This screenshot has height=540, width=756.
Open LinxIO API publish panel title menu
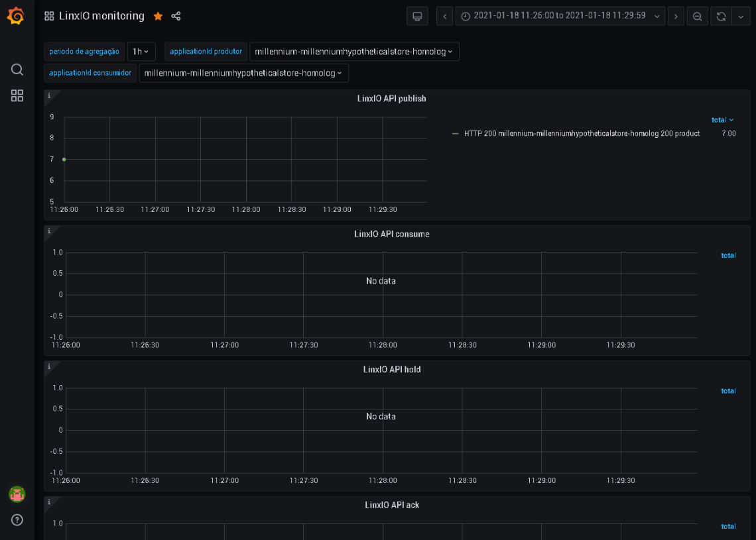pyautogui.click(x=391, y=98)
